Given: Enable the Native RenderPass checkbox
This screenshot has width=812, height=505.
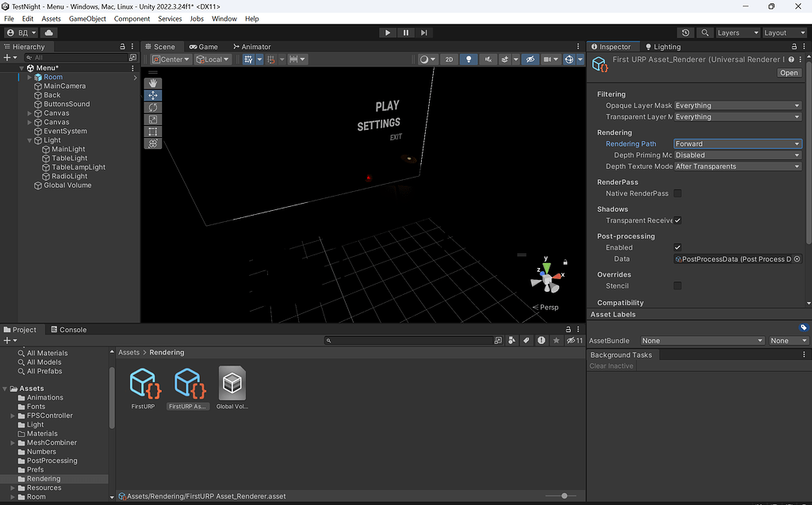Looking at the screenshot, I should [x=677, y=193].
